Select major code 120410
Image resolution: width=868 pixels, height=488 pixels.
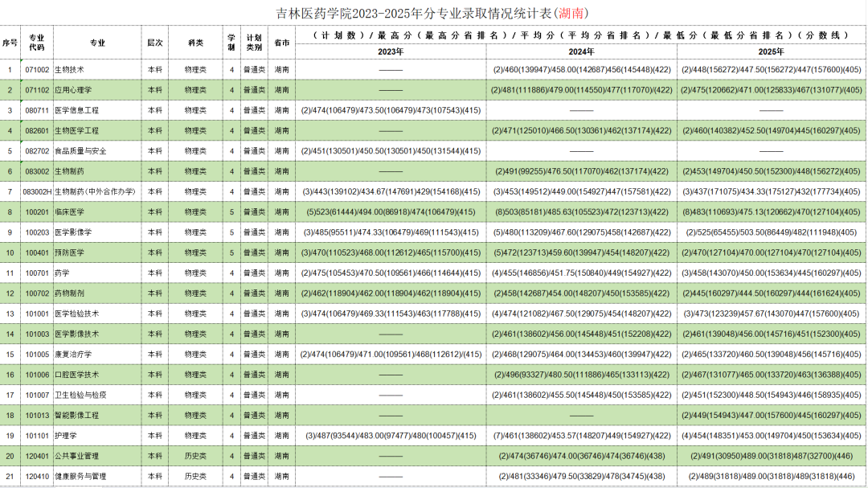[x=37, y=477]
